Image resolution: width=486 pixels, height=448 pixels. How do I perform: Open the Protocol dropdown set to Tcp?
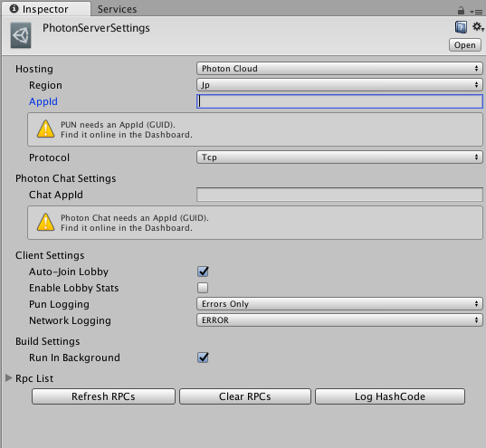point(339,157)
